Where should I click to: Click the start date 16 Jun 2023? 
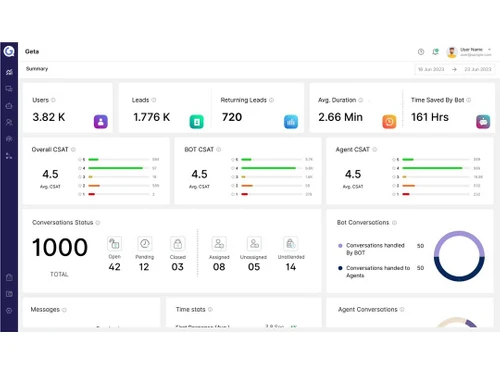[431, 69]
